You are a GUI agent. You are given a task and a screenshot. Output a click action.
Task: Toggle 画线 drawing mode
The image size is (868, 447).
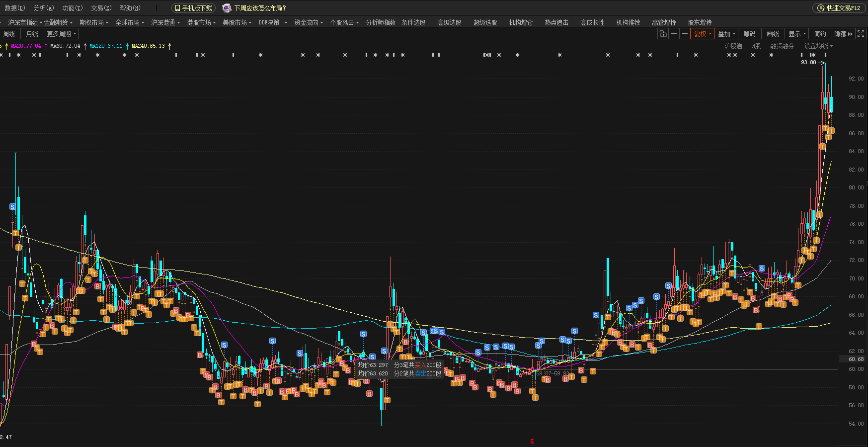click(x=773, y=34)
